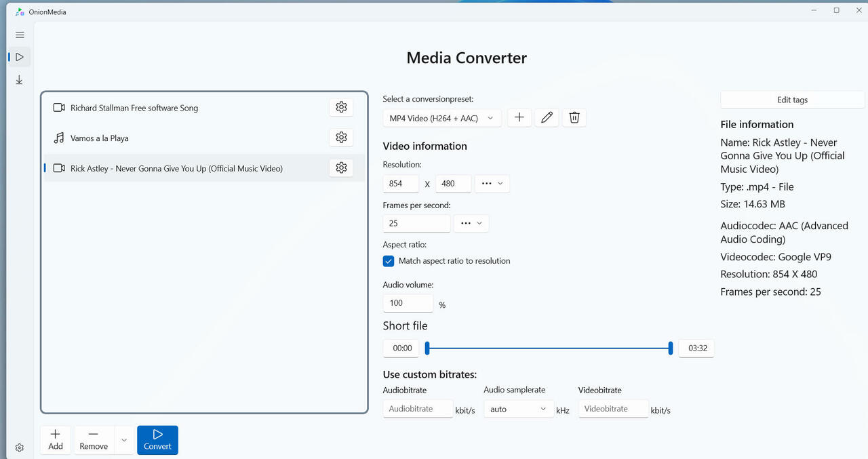This screenshot has width=868, height=459.
Task: Start conversion with the Convert button
Action: click(157, 440)
